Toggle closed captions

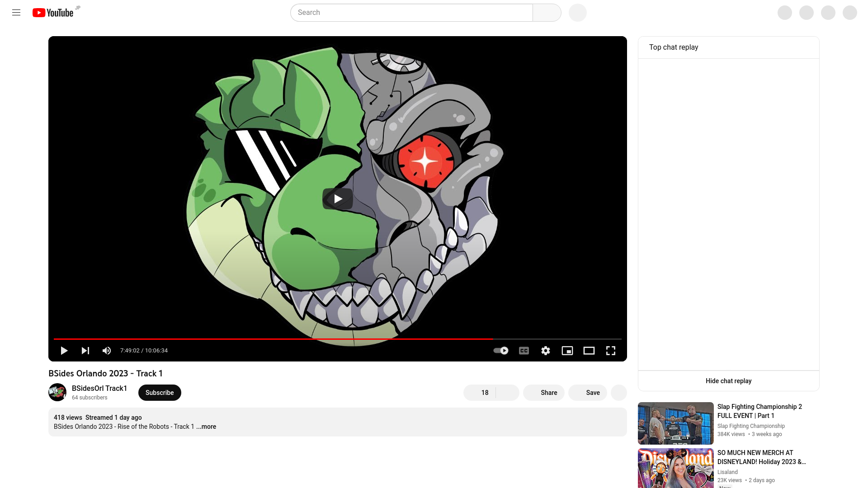click(524, 351)
